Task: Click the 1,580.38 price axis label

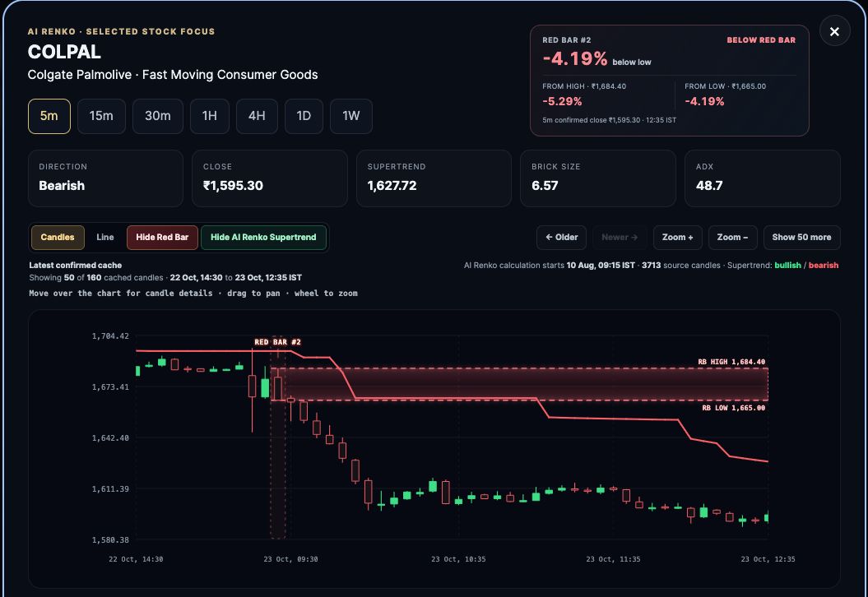Action: click(x=110, y=539)
